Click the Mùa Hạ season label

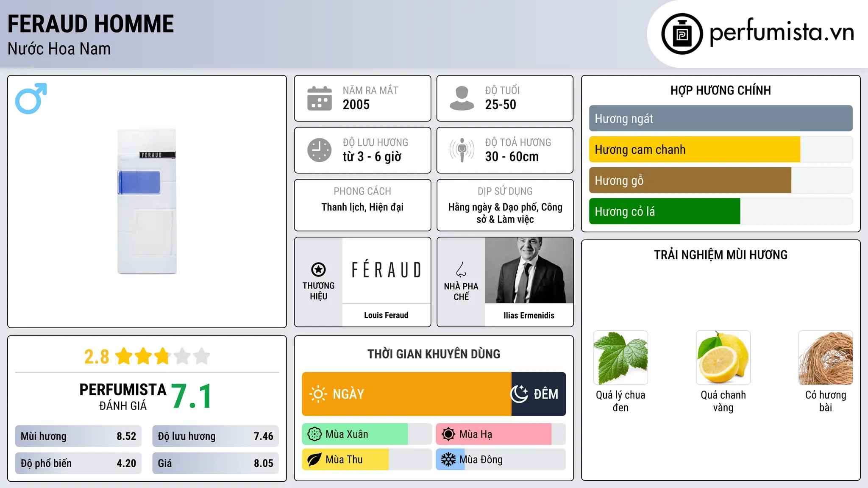[476, 434]
